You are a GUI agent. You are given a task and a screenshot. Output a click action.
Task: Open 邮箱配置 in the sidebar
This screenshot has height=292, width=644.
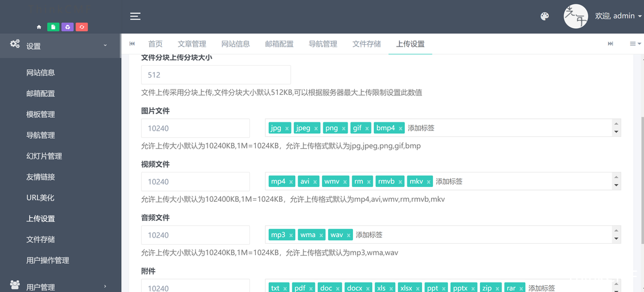41,94
